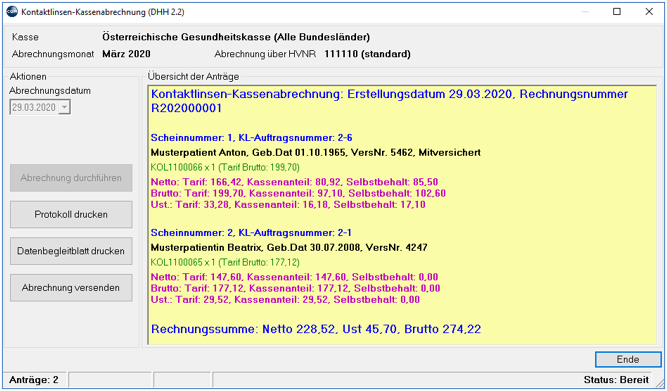Click the window title 'Kontaktlinsen-Kassenabrechnung (DHH 2.2)'
Viewport: 667px width, 391px height.
click(x=103, y=12)
